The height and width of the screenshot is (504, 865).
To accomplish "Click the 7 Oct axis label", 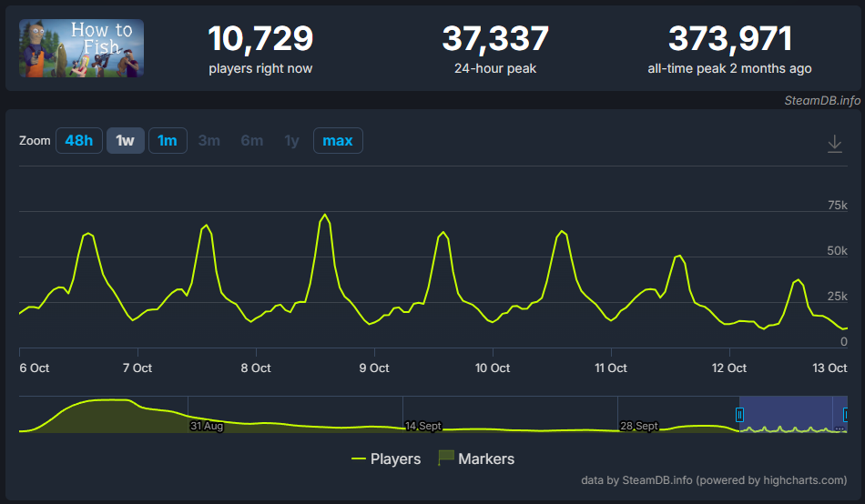I will click(137, 368).
